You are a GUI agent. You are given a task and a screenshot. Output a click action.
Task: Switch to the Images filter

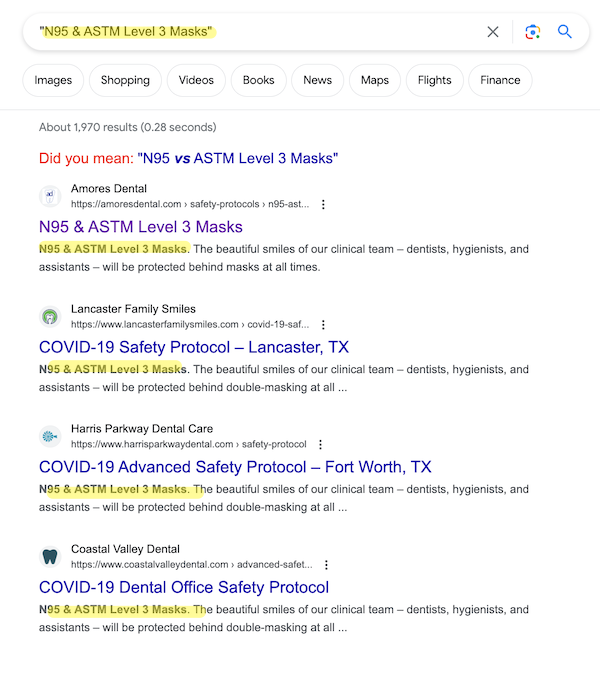pyautogui.click(x=53, y=80)
